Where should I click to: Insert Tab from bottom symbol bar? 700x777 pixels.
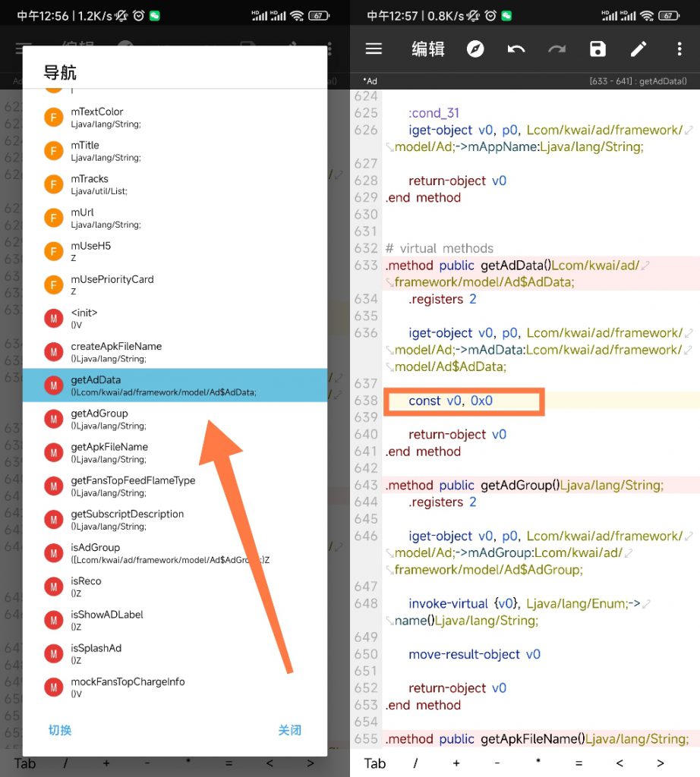coord(375,763)
